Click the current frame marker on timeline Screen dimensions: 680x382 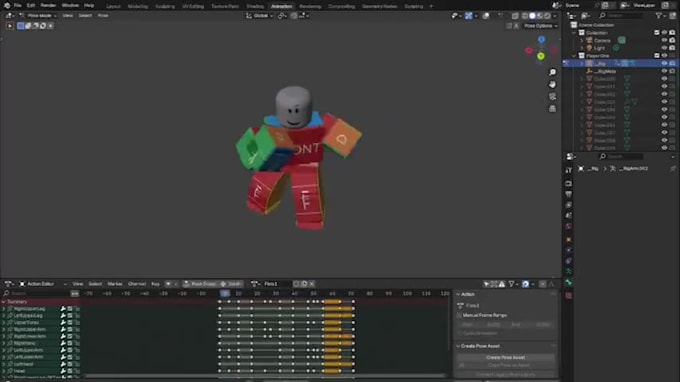point(225,294)
